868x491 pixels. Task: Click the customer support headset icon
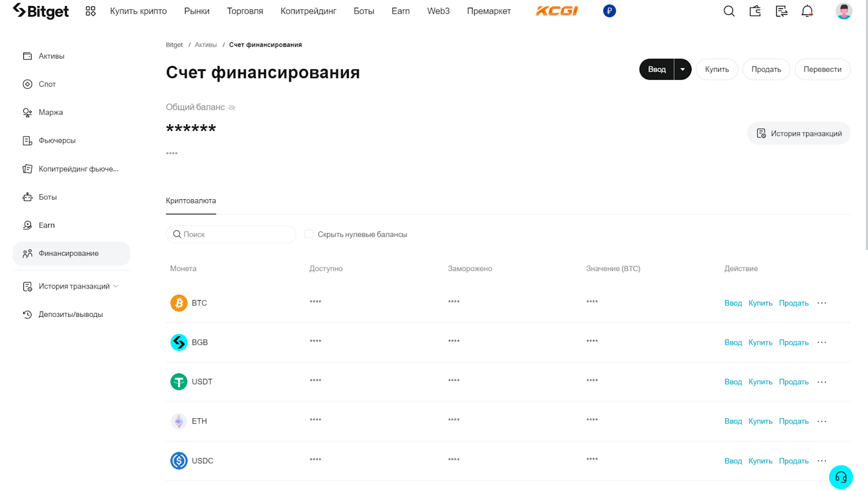pyautogui.click(x=841, y=477)
